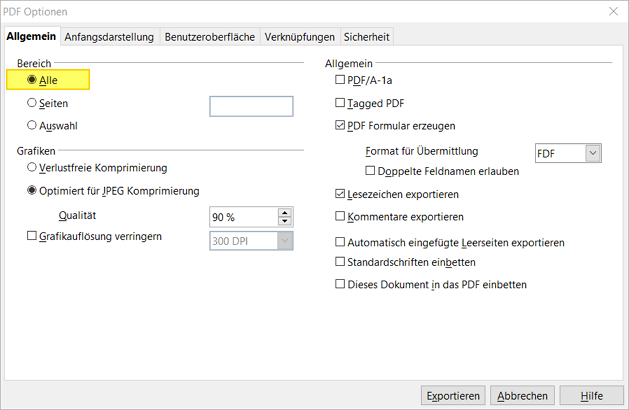The width and height of the screenshot is (629, 410).
Task: Uncheck PDF Formular erzeugen
Action: pyautogui.click(x=340, y=126)
